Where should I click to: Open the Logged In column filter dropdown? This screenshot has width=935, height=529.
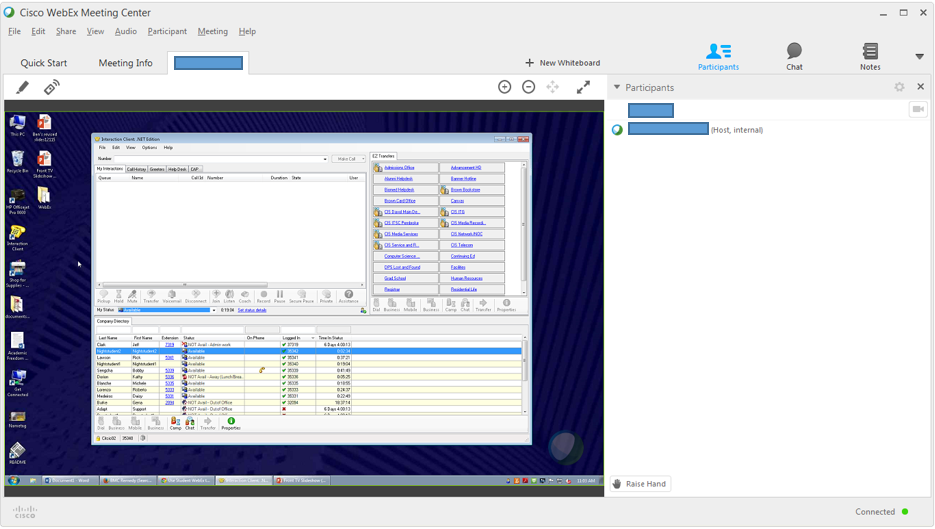(312, 338)
